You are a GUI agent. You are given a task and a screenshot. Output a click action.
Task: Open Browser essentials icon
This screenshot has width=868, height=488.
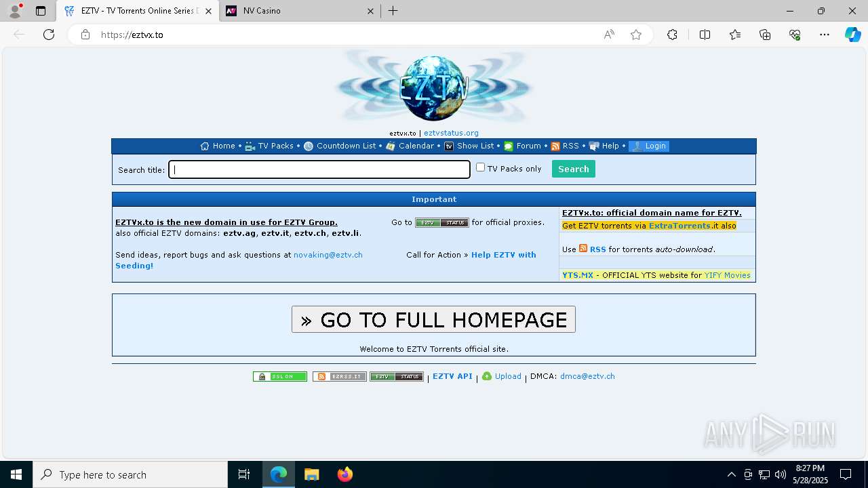click(795, 35)
